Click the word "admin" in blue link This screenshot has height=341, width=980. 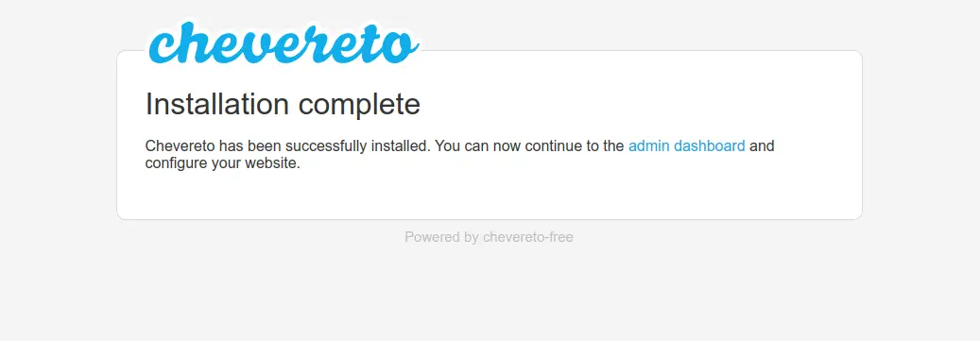648,146
